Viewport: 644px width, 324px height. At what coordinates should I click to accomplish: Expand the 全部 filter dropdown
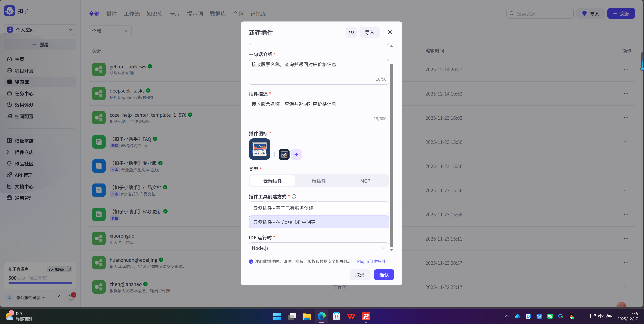110,31
